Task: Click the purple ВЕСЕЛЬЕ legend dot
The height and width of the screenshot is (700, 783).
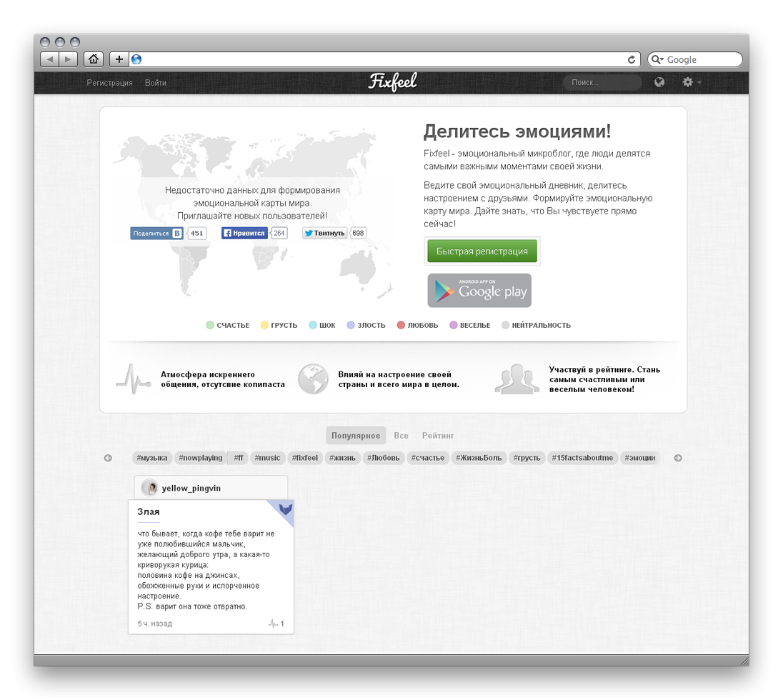Action: click(454, 325)
